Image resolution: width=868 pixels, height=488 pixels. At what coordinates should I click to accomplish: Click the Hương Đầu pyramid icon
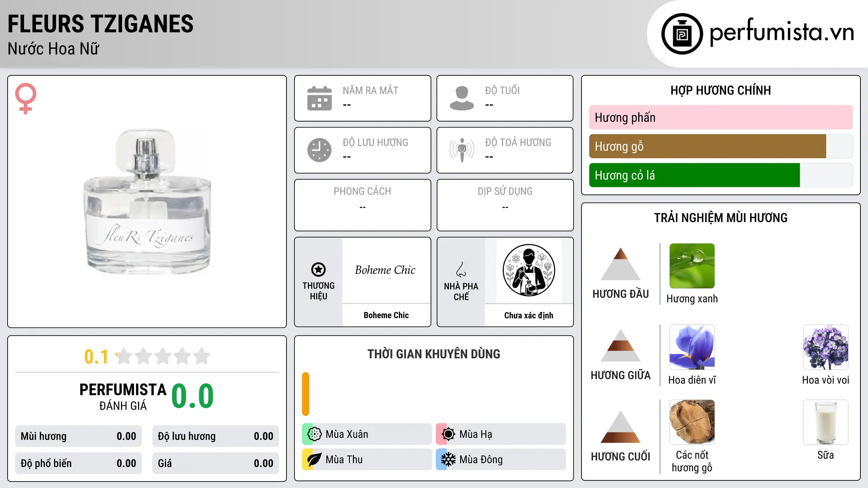coord(620,264)
